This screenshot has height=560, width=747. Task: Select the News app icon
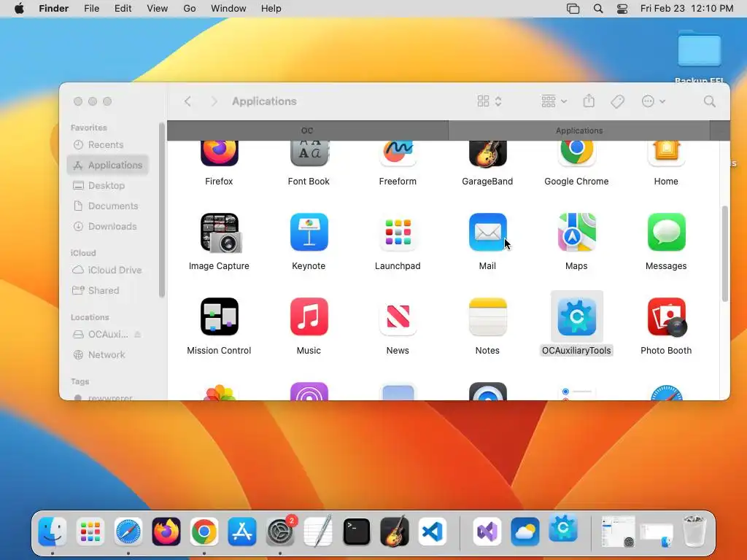(x=398, y=316)
